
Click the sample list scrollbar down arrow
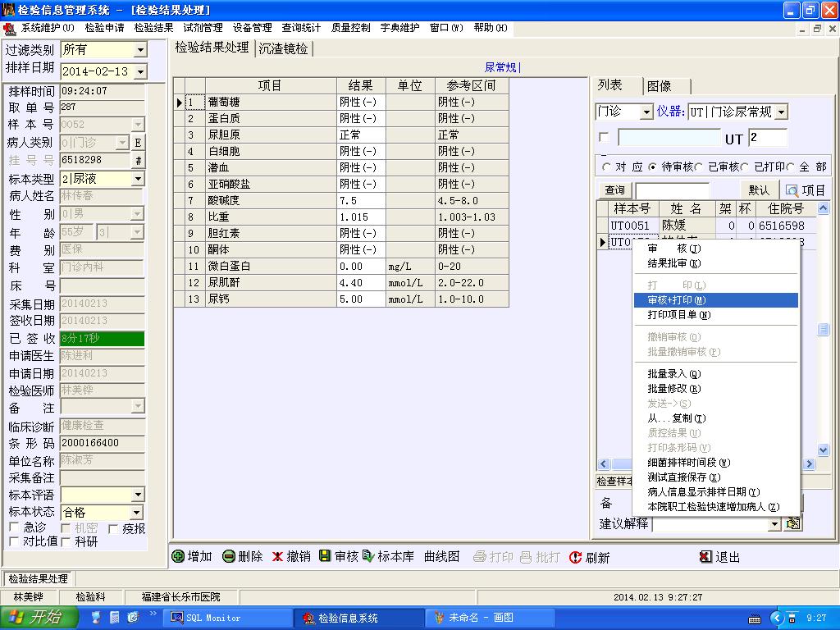[824, 450]
